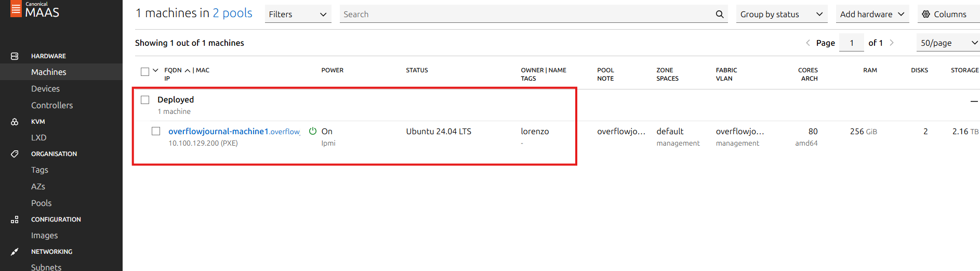The width and height of the screenshot is (980, 271).
Task: Go to the next page arrow
Action: (x=892, y=43)
